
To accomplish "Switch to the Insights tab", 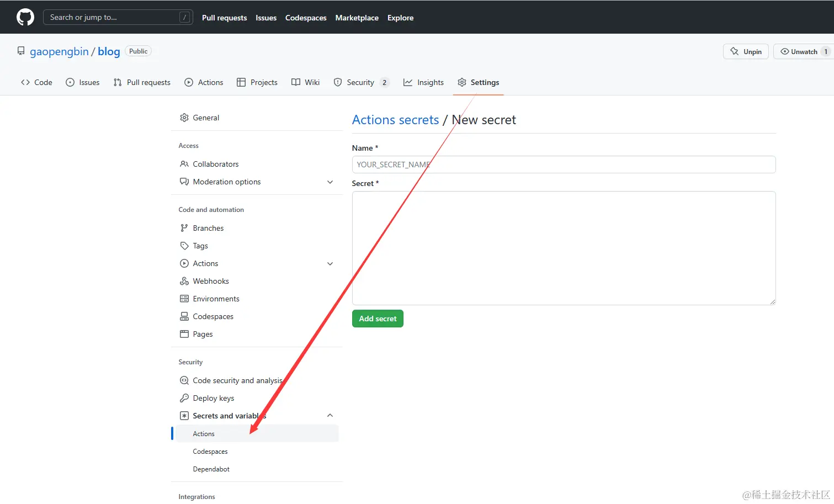I will (x=423, y=82).
